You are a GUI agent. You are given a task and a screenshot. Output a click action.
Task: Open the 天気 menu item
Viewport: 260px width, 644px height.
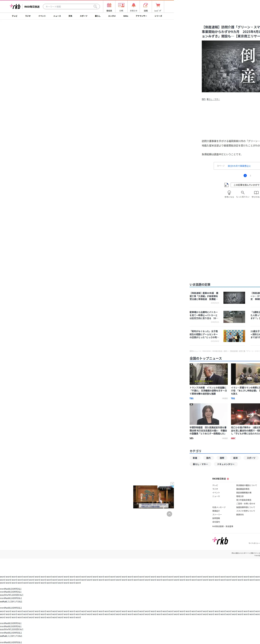(70, 16)
